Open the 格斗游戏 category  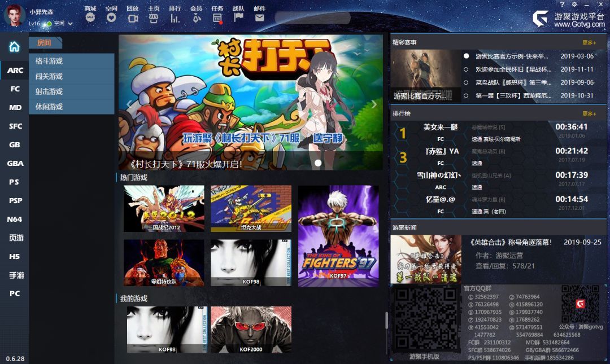coord(72,61)
